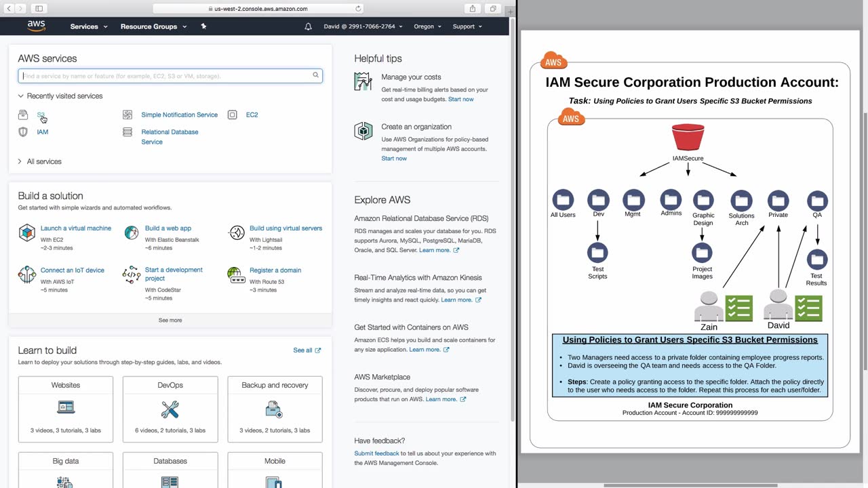Image resolution: width=868 pixels, height=488 pixels.
Task: Click Learn more under AWS Marketplace
Action: (446, 399)
